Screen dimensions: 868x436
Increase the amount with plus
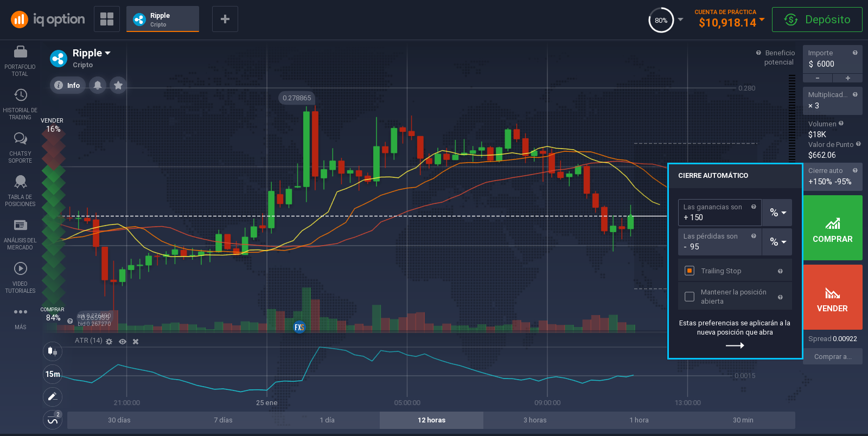(848, 78)
